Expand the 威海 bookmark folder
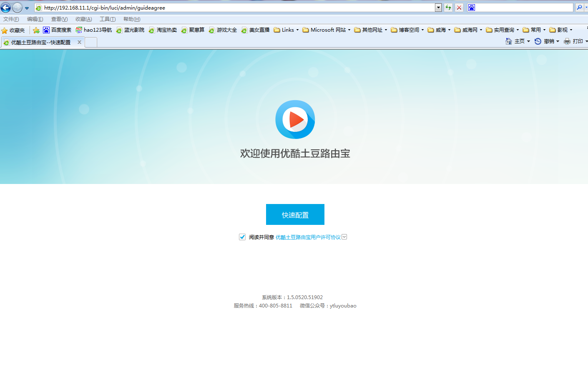Screen dimensions: 588x388 (x=439, y=30)
